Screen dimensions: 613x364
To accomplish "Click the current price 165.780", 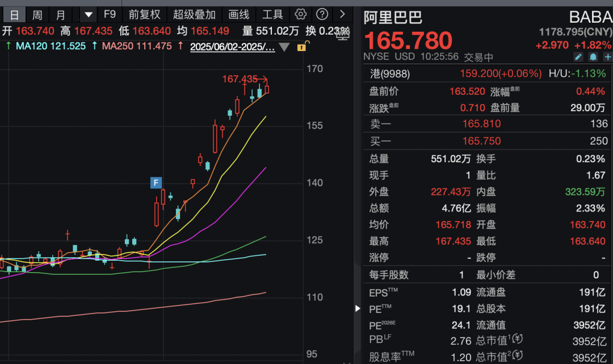I will click(408, 41).
